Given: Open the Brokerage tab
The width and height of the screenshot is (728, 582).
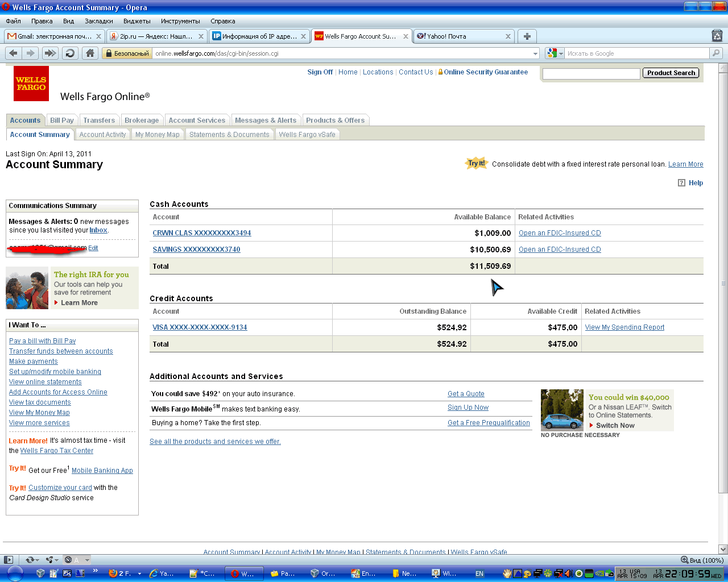Looking at the screenshot, I should [x=142, y=120].
